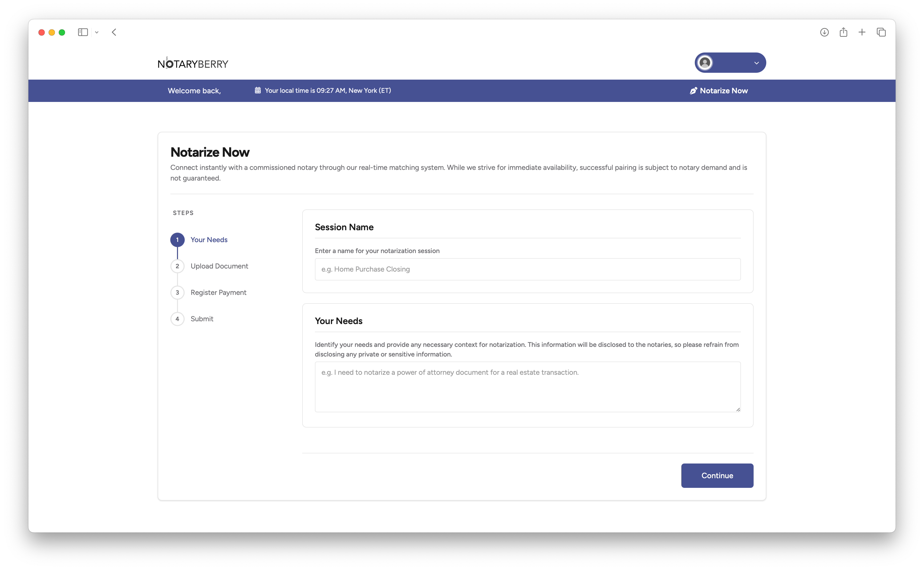Screen dimensions: 924x570
Task: Expand the sidebar options chevron
Action: tap(97, 32)
